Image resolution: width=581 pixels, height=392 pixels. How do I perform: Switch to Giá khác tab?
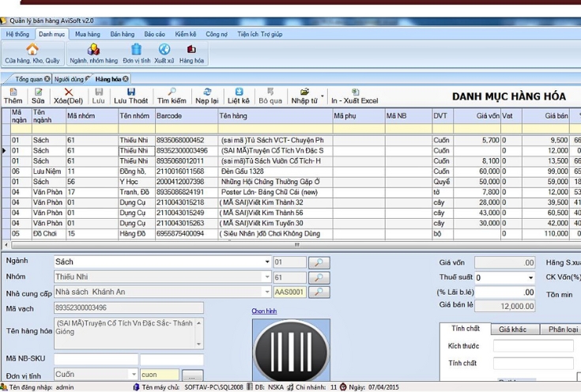(512, 330)
